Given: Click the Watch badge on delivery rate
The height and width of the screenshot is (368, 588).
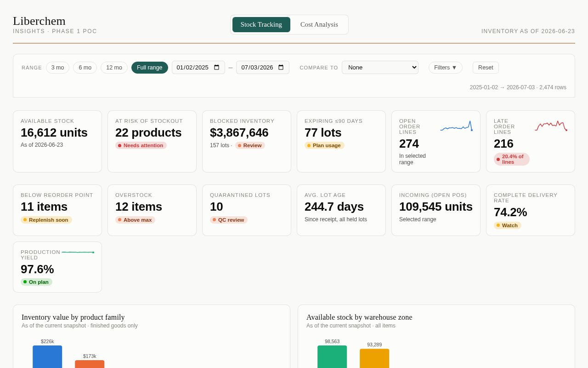Looking at the screenshot, I should click(x=508, y=225).
